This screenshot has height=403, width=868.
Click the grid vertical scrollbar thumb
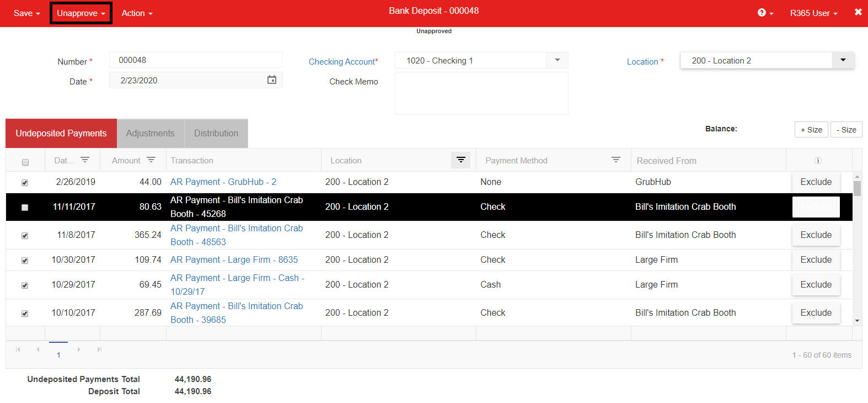(857, 188)
